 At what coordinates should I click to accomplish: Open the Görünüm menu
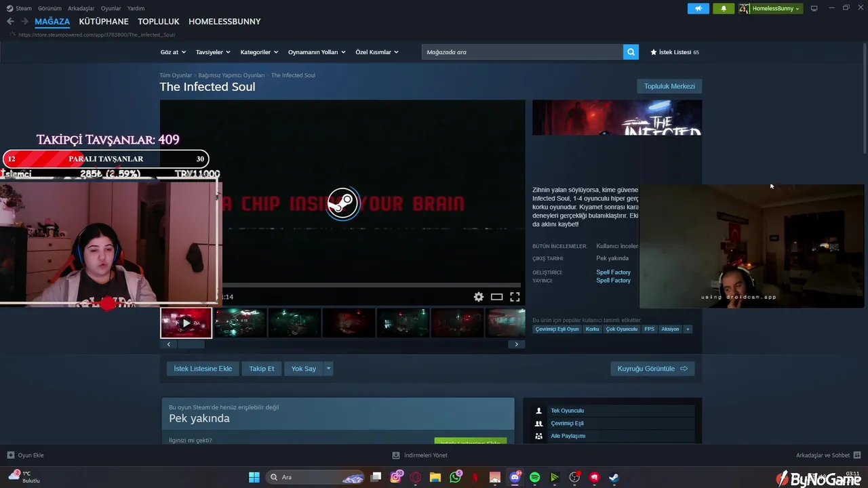tap(50, 8)
